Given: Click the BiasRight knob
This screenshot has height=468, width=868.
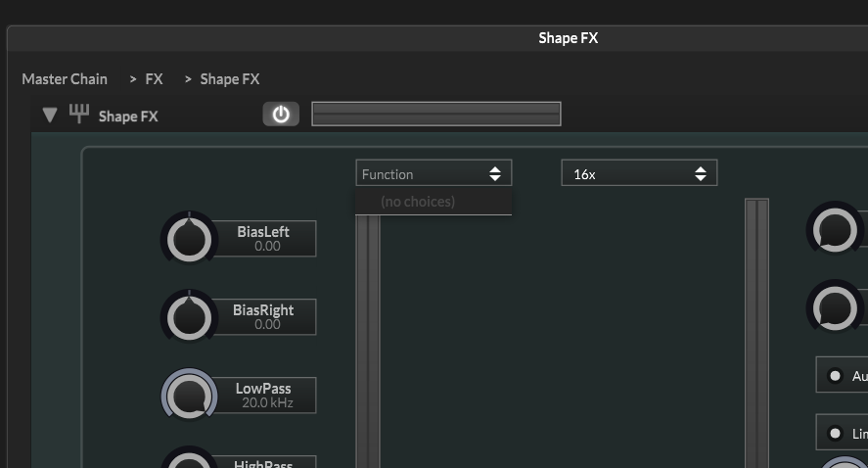Looking at the screenshot, I should click(189, 317).
